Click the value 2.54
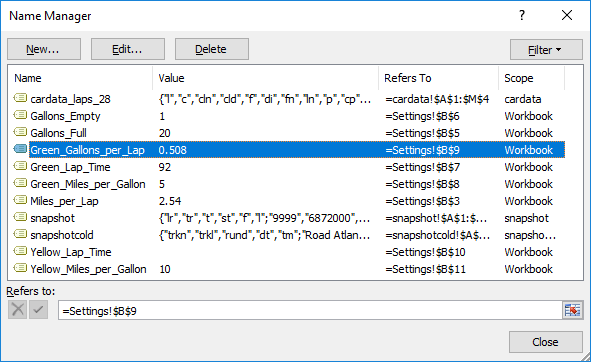 (x=170, y=201)
